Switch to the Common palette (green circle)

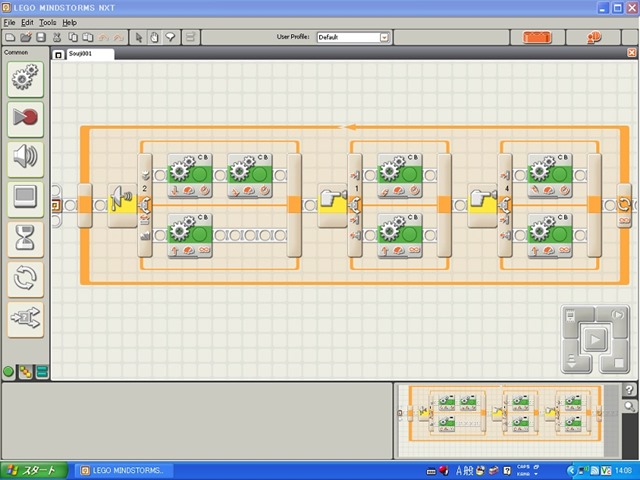(x=9, y=371)
